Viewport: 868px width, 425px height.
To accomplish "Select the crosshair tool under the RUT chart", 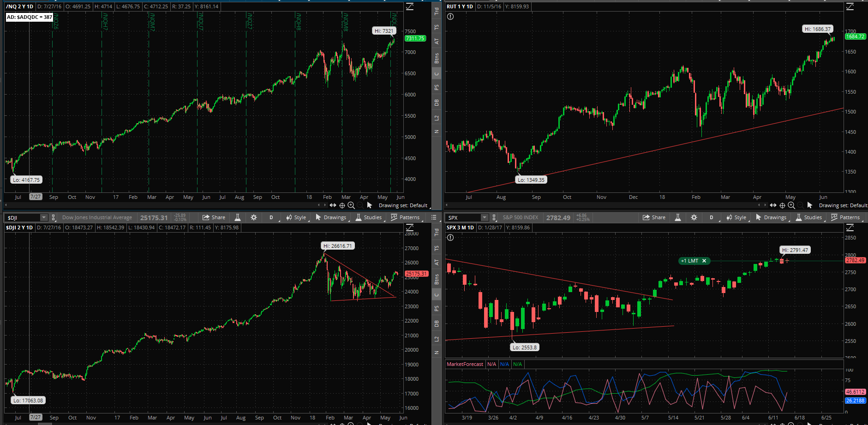I will 782,205.
